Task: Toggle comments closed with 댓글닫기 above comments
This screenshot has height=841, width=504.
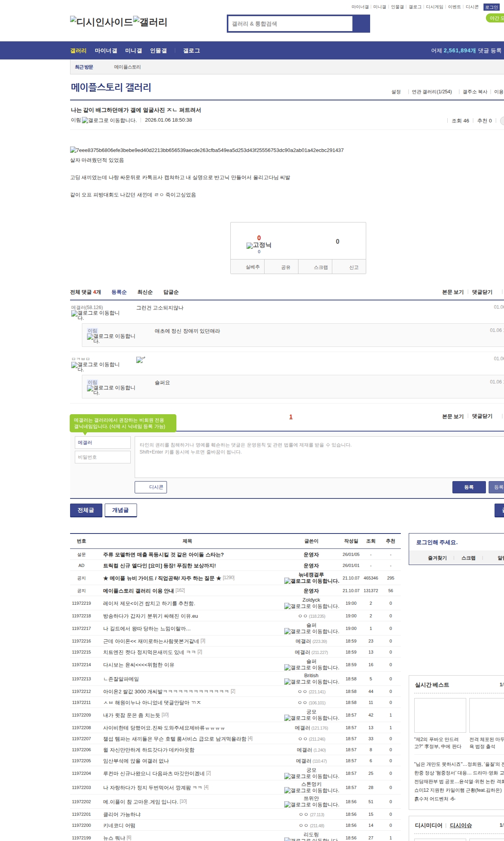Action: 482,292
